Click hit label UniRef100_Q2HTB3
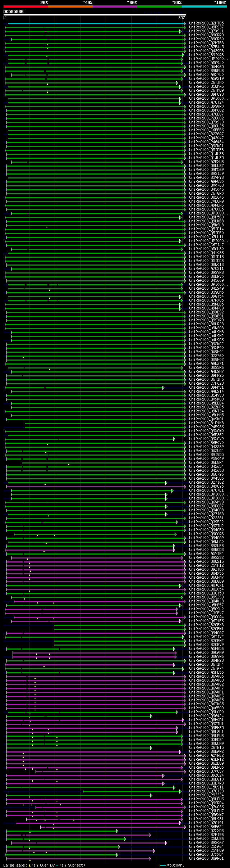 [206, 43]
